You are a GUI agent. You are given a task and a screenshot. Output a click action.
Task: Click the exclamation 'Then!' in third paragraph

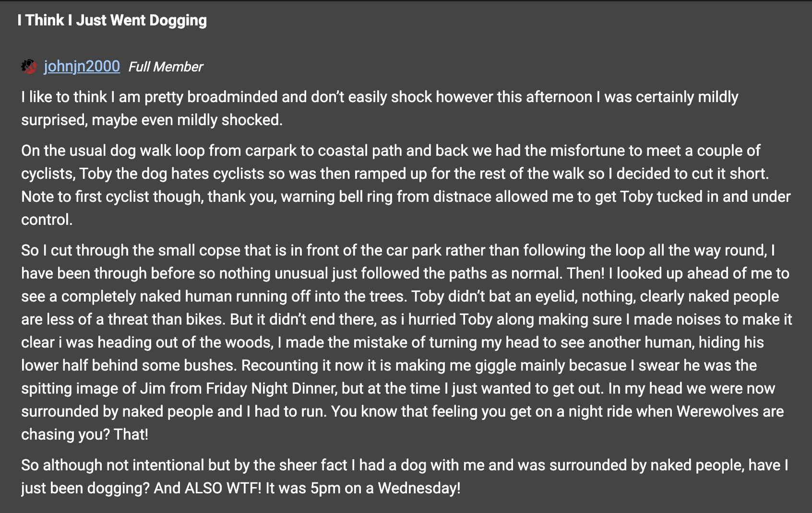(585, 273)
